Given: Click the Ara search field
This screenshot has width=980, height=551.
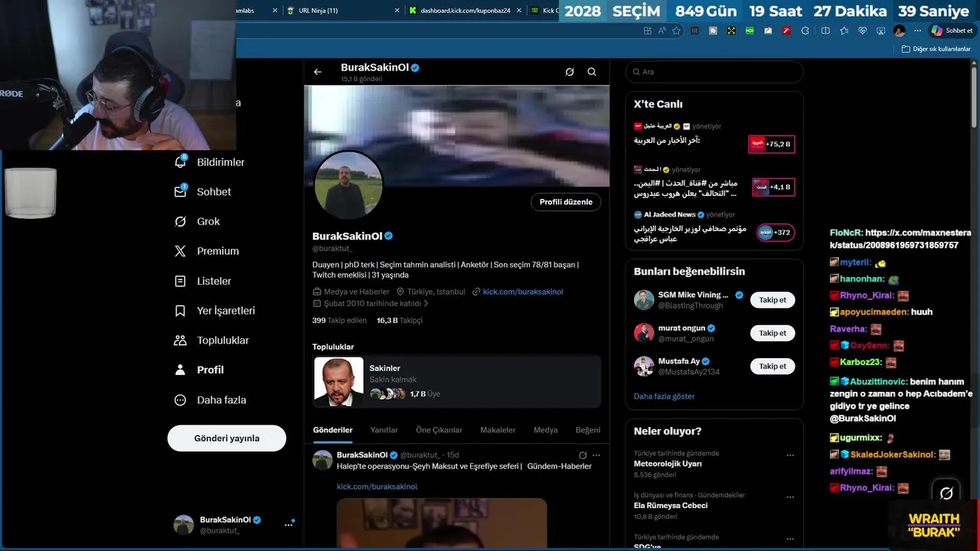Looking at the screenshot, I should coord(714,72).
